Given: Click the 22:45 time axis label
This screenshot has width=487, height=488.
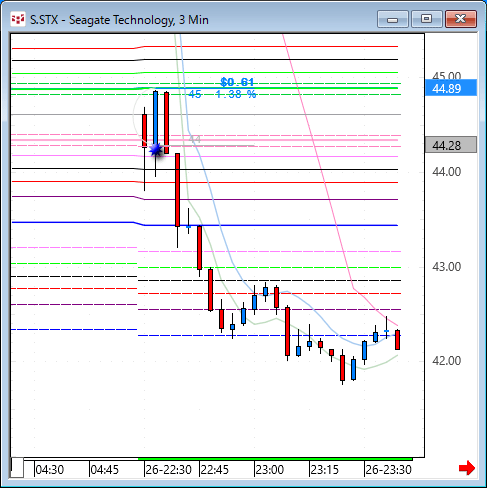Looking at the screenshot, I should [215, 470].
